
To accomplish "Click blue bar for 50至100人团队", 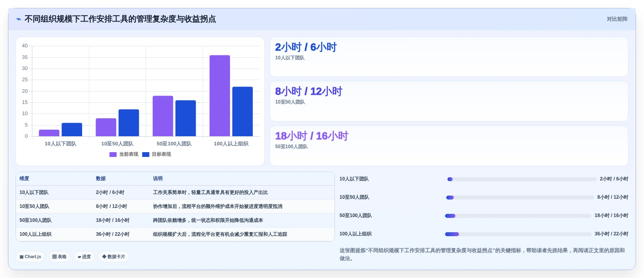I will 185,118.
